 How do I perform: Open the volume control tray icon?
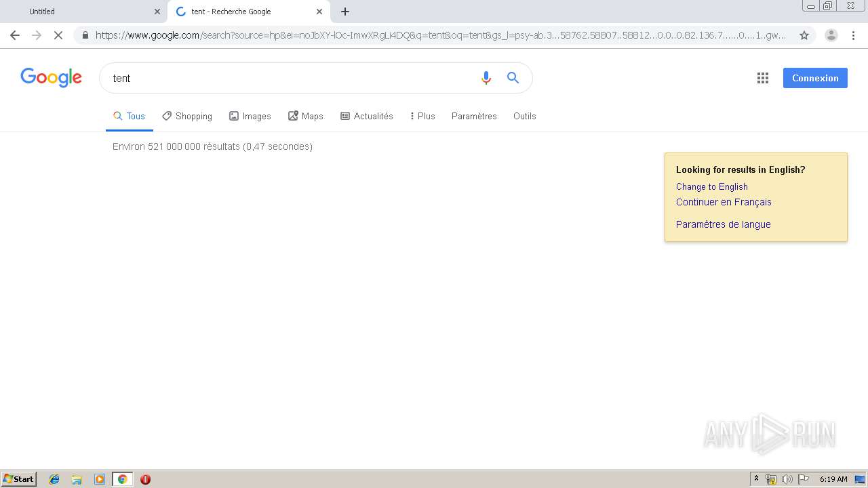click(787, 479)
